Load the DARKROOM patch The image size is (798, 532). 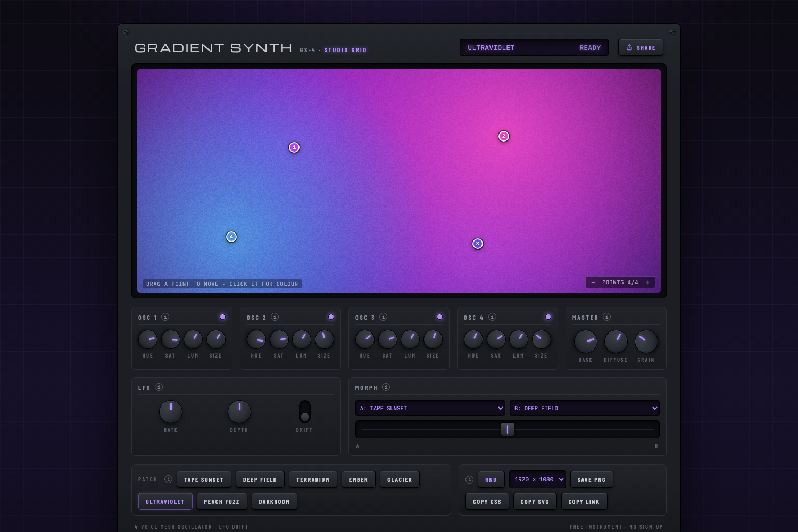275,501
